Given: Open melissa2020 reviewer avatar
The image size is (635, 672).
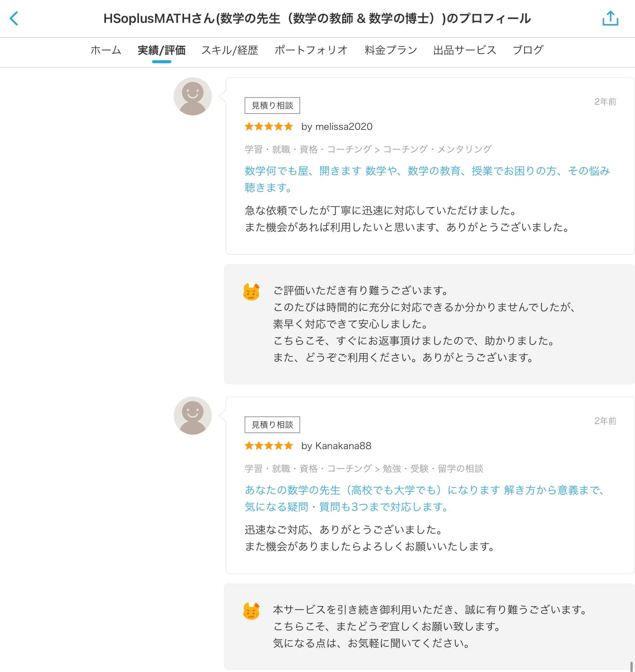Looking at the screenshot, I should 193,96.
